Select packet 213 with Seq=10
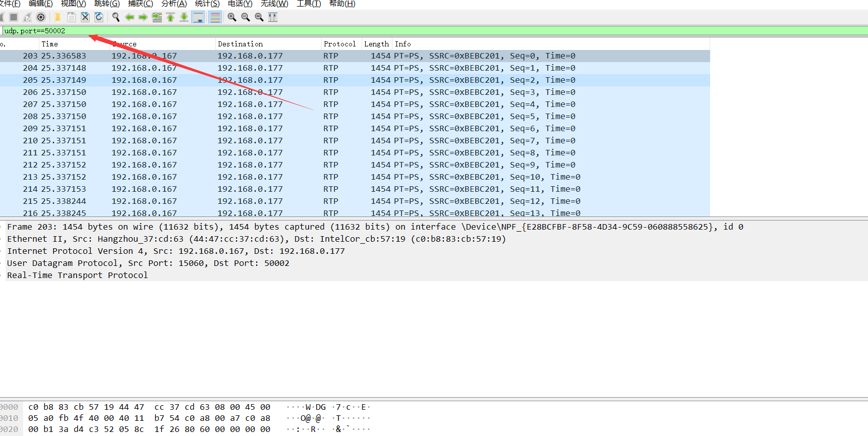868x436 pixels. point(355,177)
